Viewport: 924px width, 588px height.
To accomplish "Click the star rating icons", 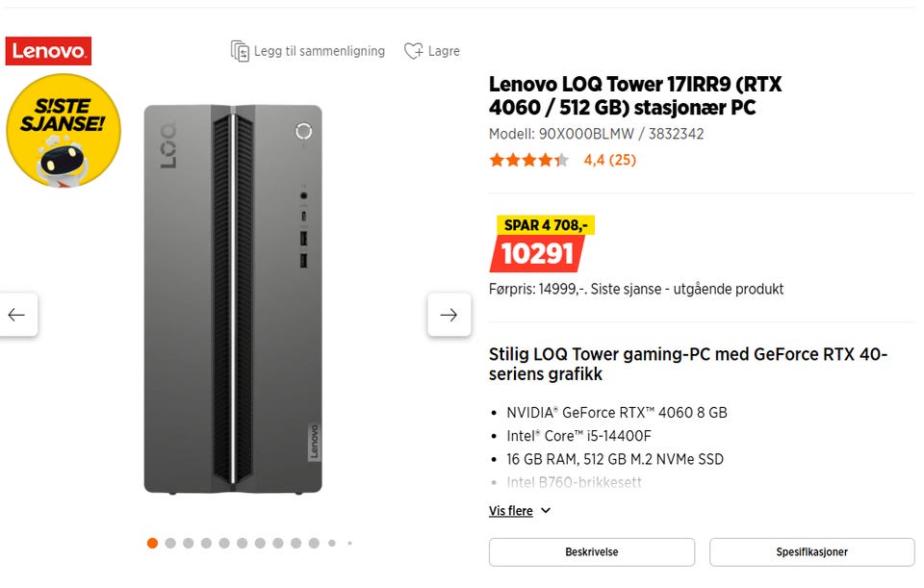I will click(528, 160).
